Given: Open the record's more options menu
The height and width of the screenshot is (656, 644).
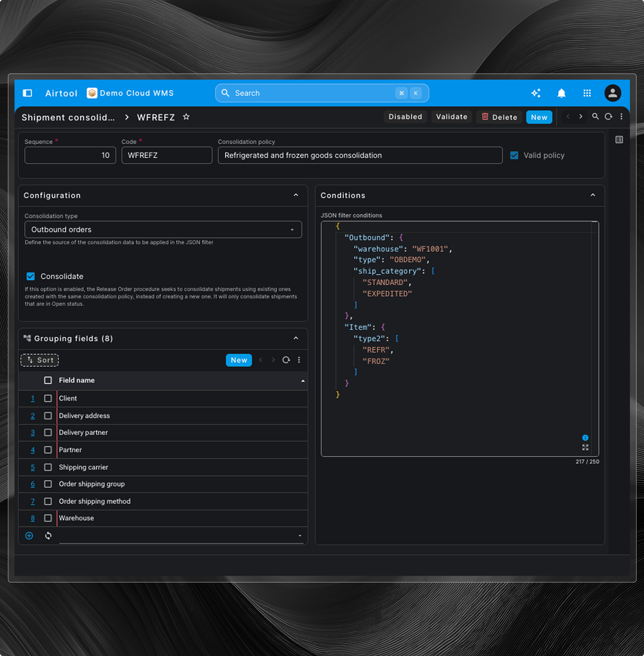Looking at the screenshot, I should coord(621,117).
